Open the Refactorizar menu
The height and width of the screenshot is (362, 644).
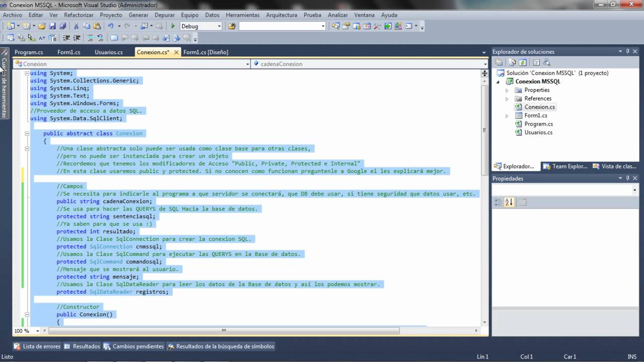(x=78, y=15)
